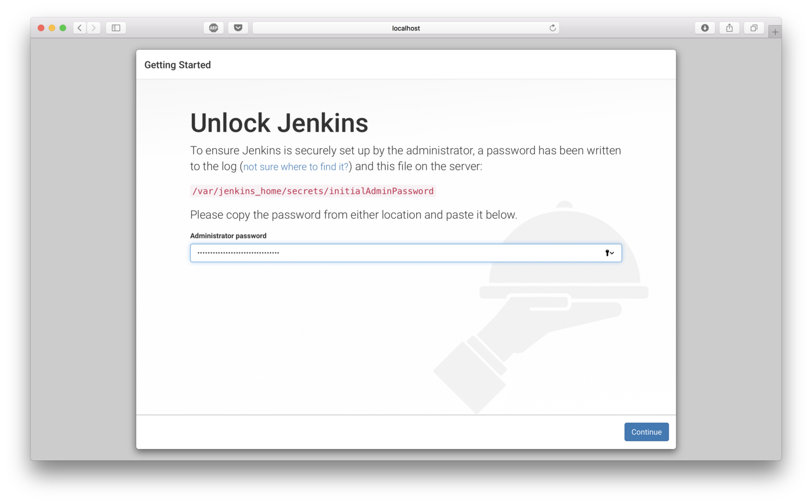Click the Administrator password label

[x=228, y=236]
